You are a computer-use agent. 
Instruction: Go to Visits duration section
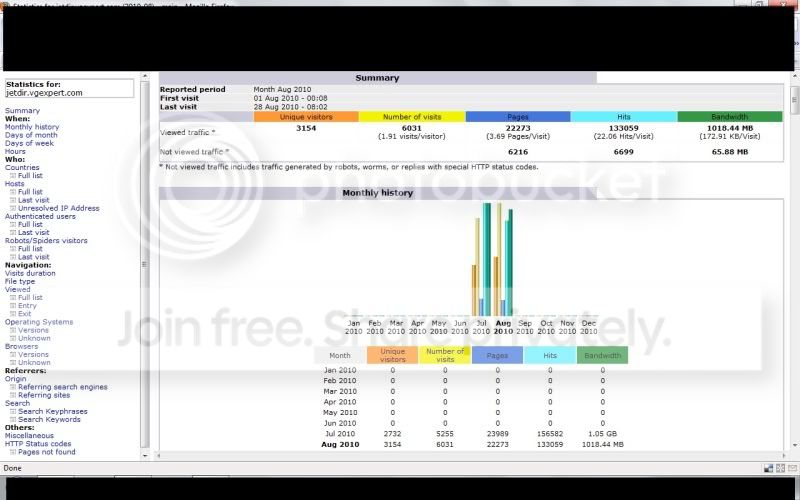point(30,273)
